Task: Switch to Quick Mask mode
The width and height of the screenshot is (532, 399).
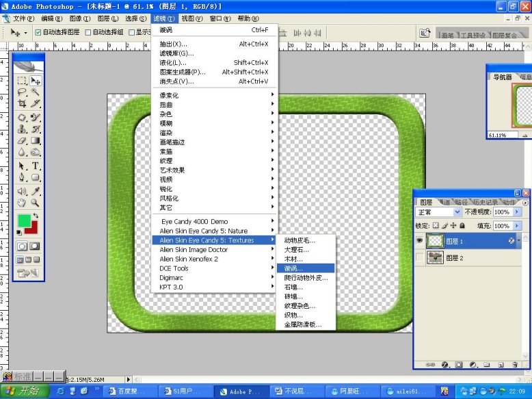Action: [35, 246]
